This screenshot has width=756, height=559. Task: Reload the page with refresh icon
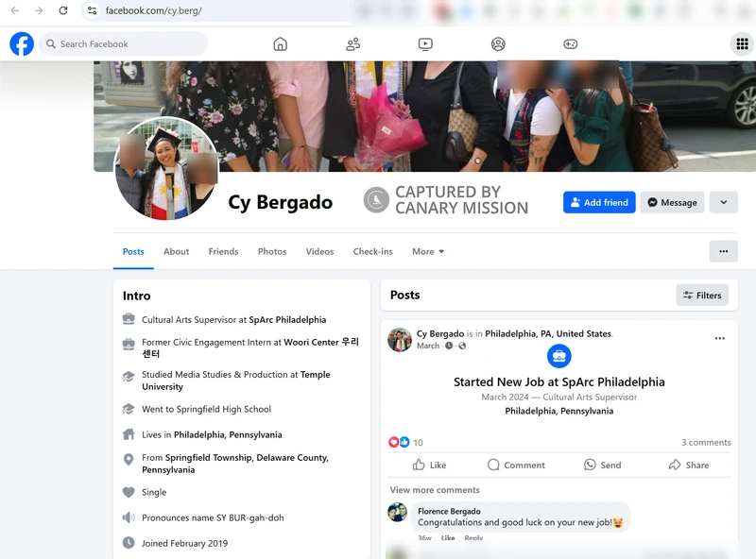tap(63, 10)
